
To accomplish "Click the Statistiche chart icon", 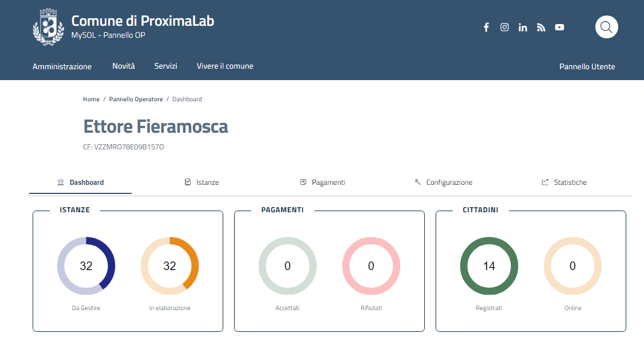I will 545,183.
